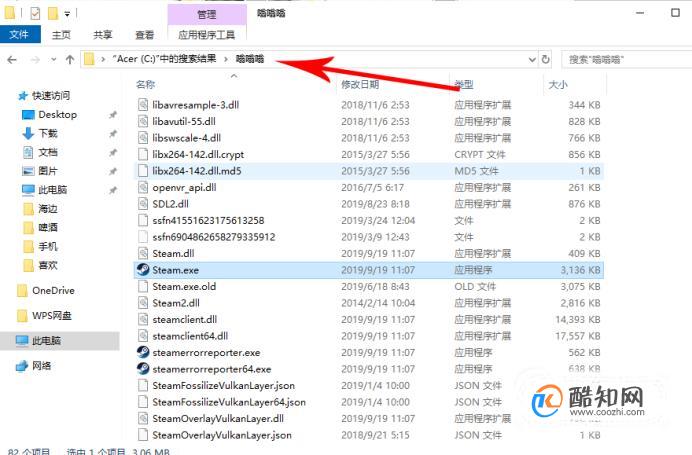The height and width of the screenshot is (455, 692).
Task: Open the 下载 quick access icon
Action: [x=28, y=133]
